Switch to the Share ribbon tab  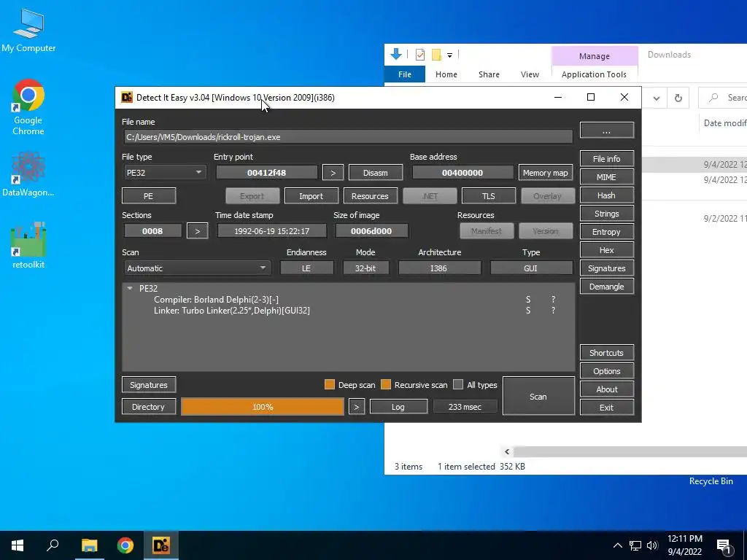click(x=489, y=74)
